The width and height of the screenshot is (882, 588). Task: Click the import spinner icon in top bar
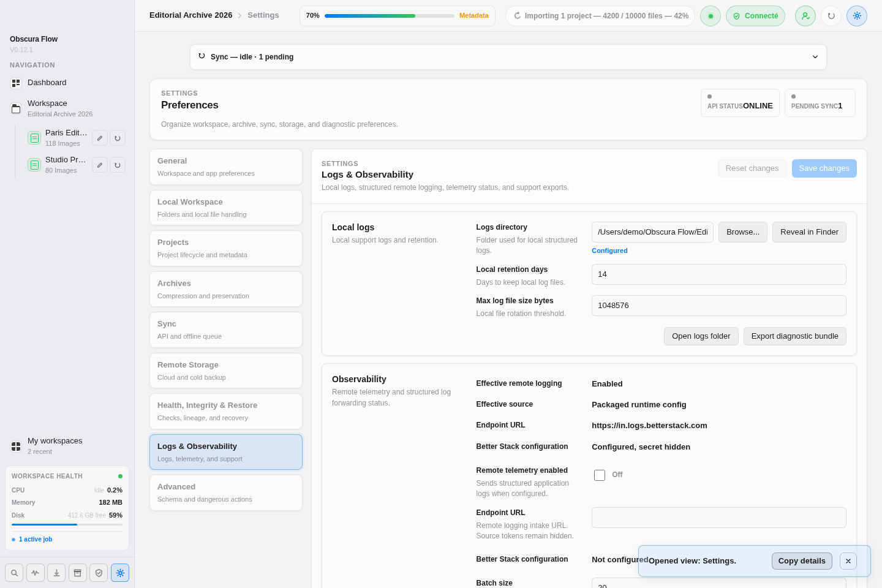(x=518, y=16)
